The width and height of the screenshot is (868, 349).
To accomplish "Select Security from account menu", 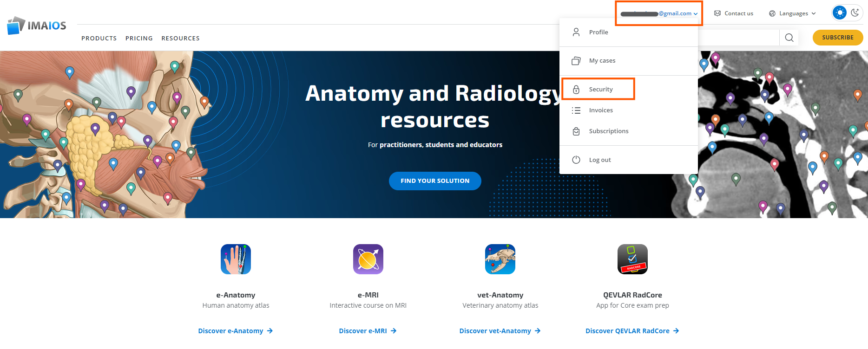I will point(600,89).
